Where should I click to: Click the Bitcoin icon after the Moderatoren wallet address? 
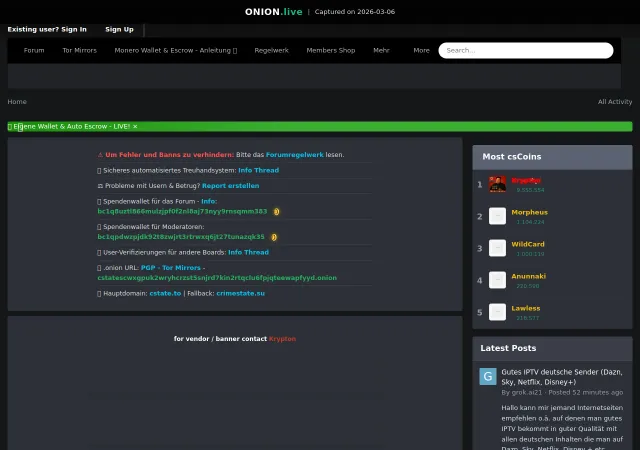point(274,237)
